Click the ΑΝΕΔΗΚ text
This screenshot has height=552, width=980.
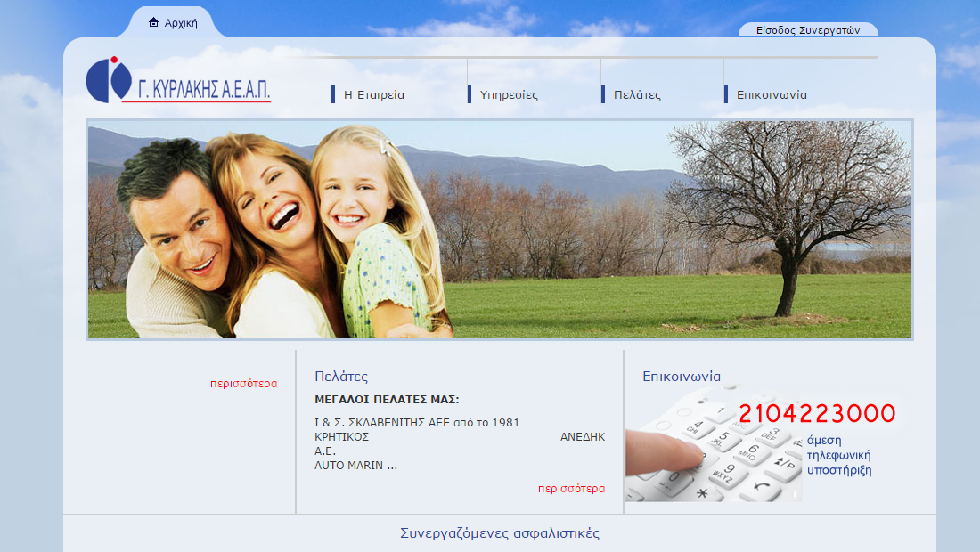coord(583,437)
